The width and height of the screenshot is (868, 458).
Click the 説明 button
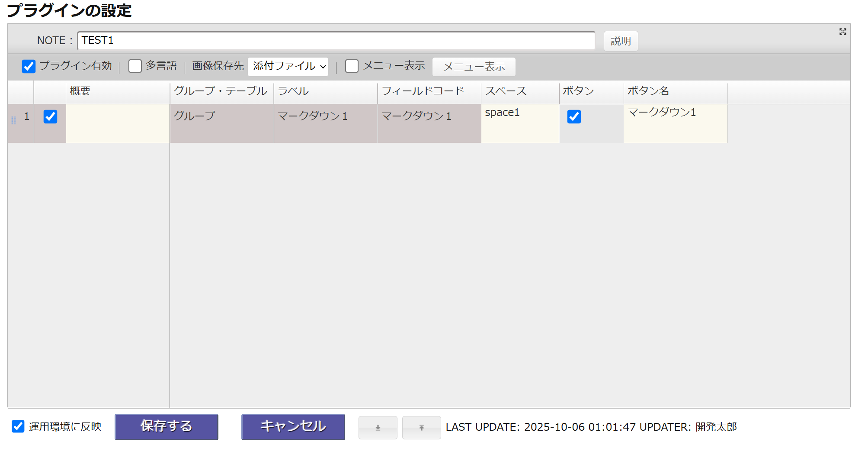pyautogui.click(x=621, y=41)
